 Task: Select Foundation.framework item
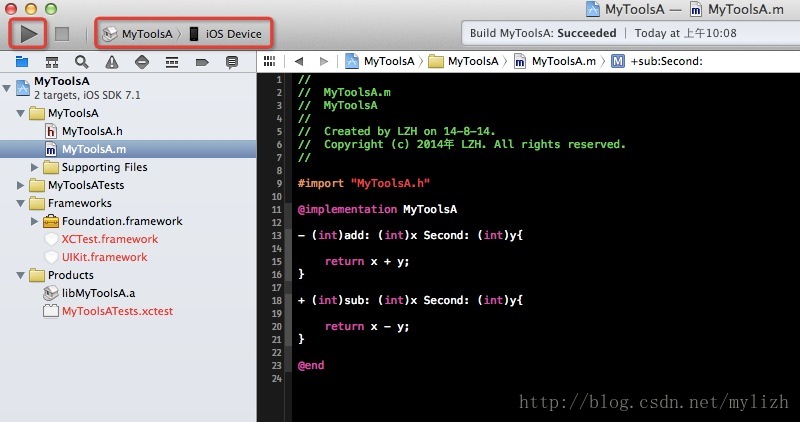(x=122, y=221)
